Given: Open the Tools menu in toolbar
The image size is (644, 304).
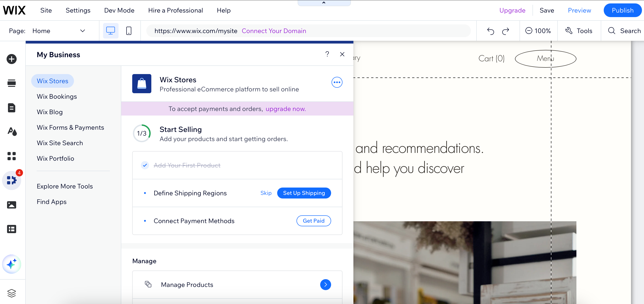Looking at the screenshot, I should click(x=579, y=31).
